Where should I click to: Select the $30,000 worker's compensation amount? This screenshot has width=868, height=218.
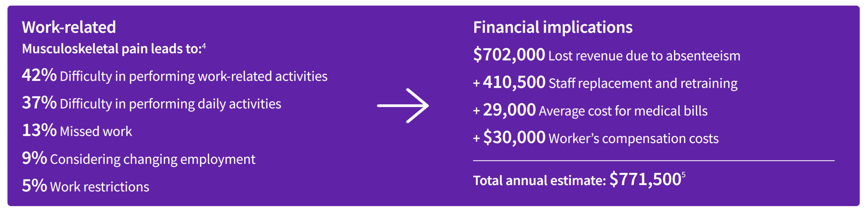click(514, 138)
